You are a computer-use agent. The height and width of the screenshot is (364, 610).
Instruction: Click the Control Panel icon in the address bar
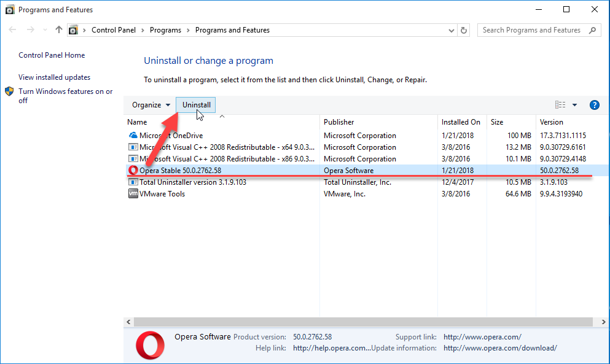[x=74, y=30]
